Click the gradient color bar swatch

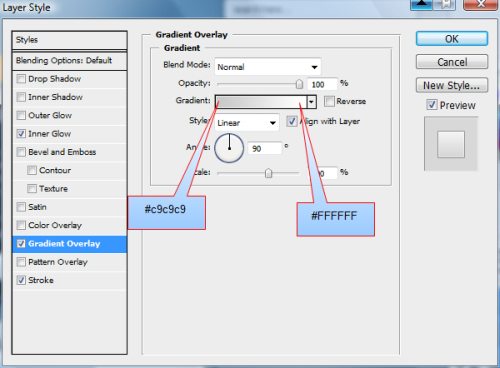[x=261, y=102]
